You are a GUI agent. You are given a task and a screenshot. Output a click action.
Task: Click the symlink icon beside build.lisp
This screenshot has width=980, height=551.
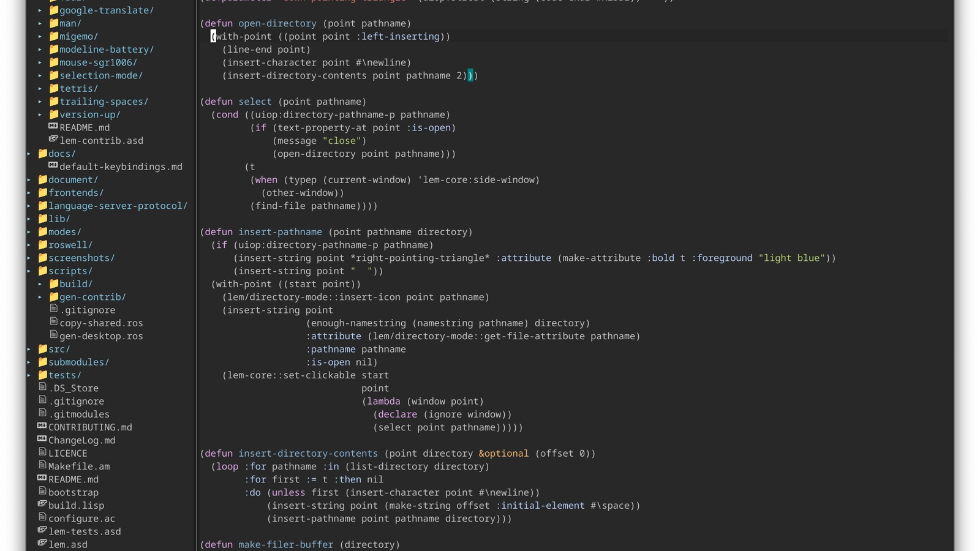tap(42, 504)
